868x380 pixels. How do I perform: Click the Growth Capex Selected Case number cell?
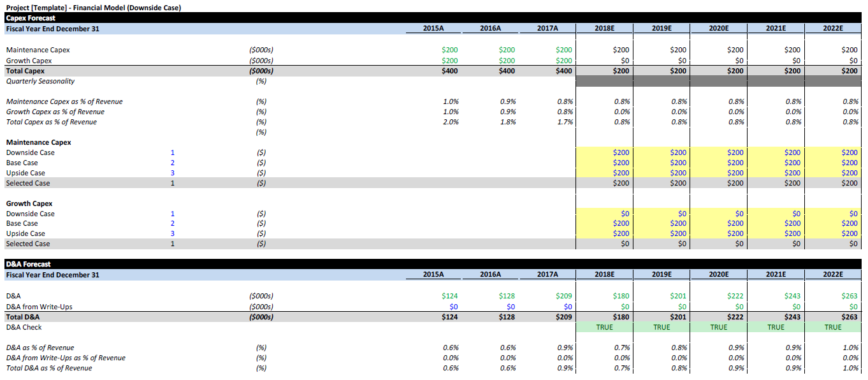coord(172,244)
